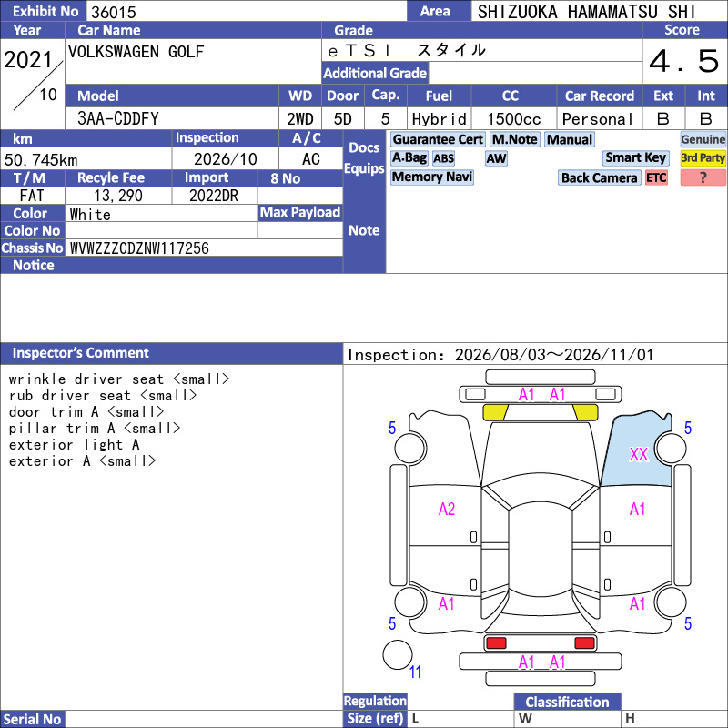Select the Smart Key badge

pos(635,157)
